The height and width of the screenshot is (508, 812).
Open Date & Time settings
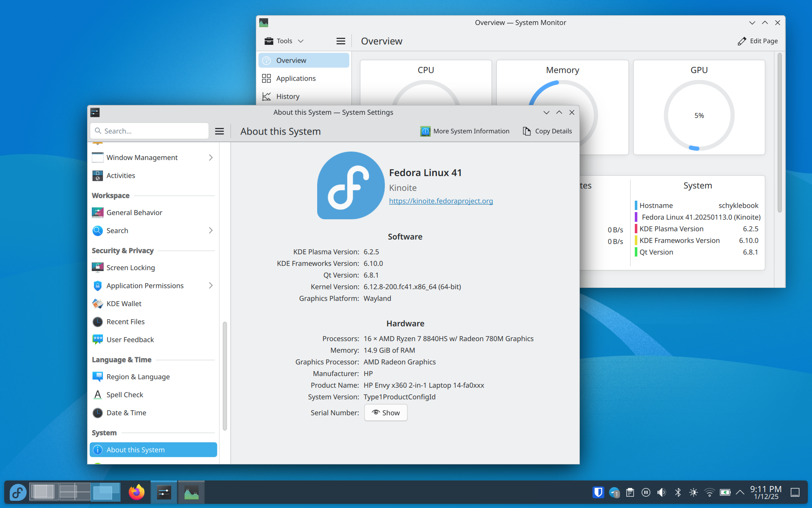point(153,413)
